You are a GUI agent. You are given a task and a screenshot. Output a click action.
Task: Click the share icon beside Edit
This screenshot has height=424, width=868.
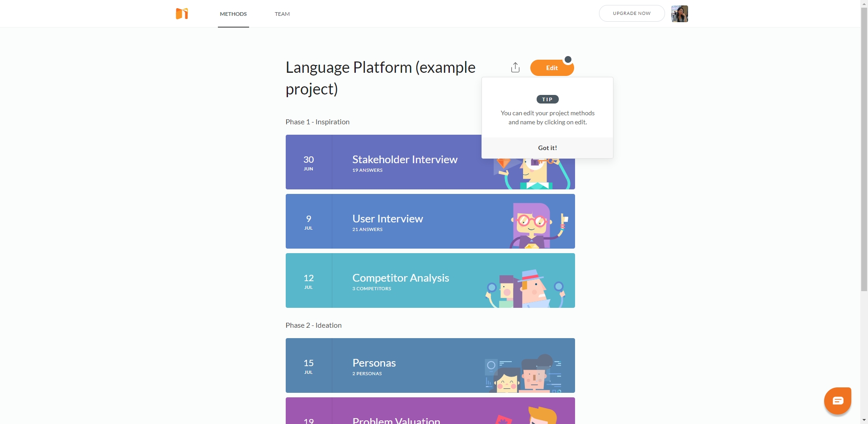[515, 67]
